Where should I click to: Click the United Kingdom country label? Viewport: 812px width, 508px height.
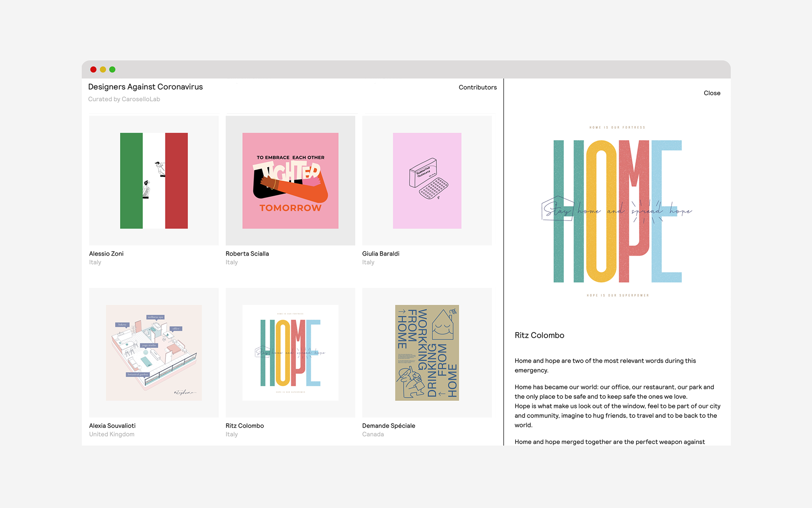point(112,434)
